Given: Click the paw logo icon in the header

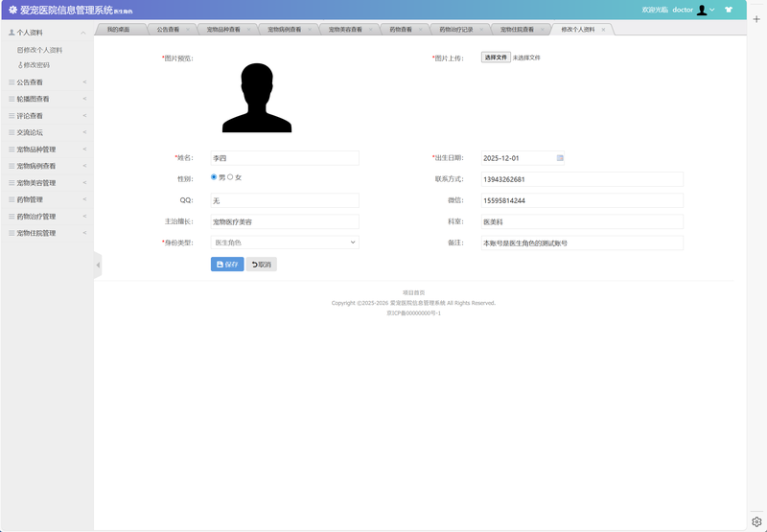Looking at the screenshot, I should (13, 10).
